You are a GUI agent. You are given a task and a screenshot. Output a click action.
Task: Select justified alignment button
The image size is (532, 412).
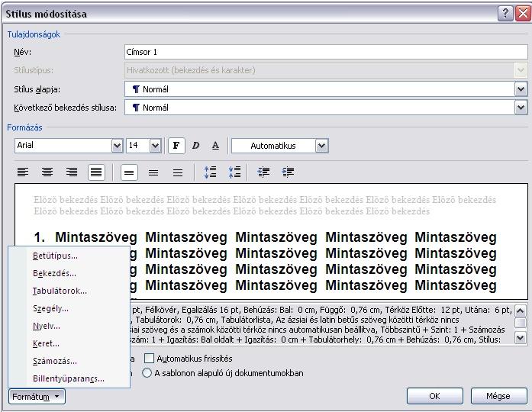pyautogui.click(x=96, y=172)
